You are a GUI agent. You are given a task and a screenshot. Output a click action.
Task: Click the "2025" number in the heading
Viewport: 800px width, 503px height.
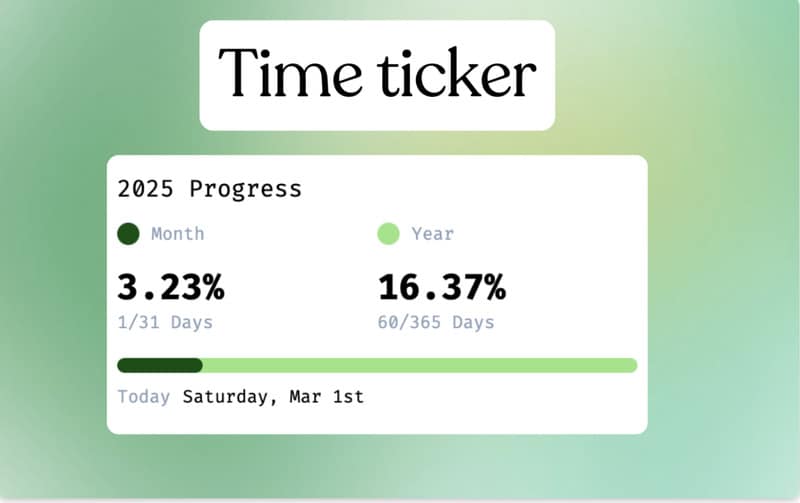[x=147, y=188]
